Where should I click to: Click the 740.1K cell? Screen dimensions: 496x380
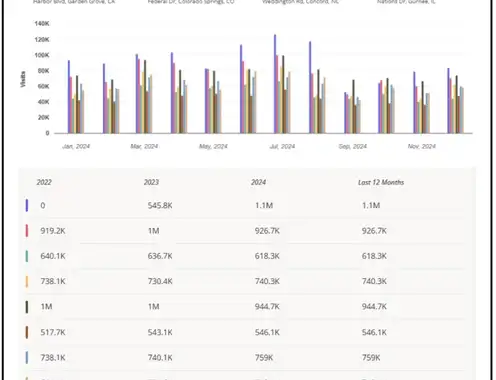click(160, 358)
